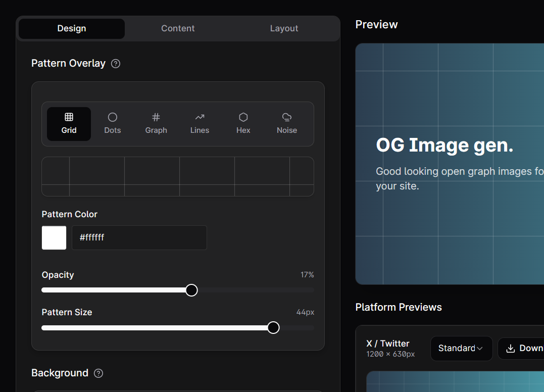This screenshot has height=392, width=544.
Task: Click the 17% opacity value
Action: [x=307, y=275]
